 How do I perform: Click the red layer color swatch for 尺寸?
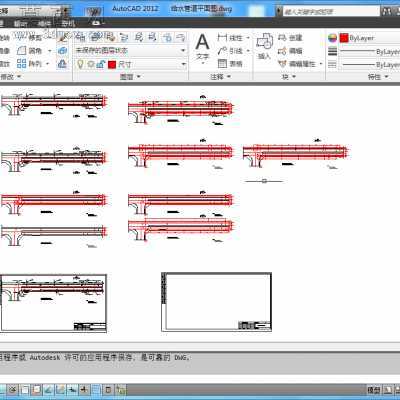click(x=112, y=64)
